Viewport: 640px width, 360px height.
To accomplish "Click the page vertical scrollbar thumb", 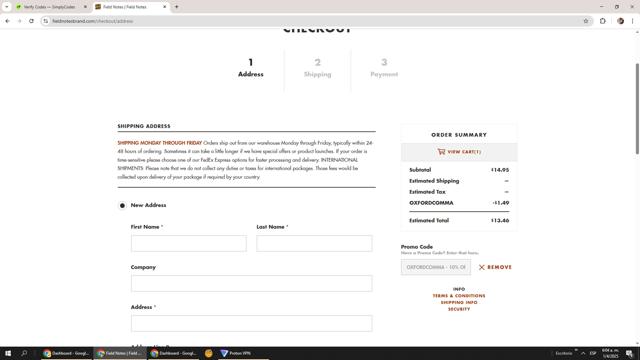I will tap(637, 109).
